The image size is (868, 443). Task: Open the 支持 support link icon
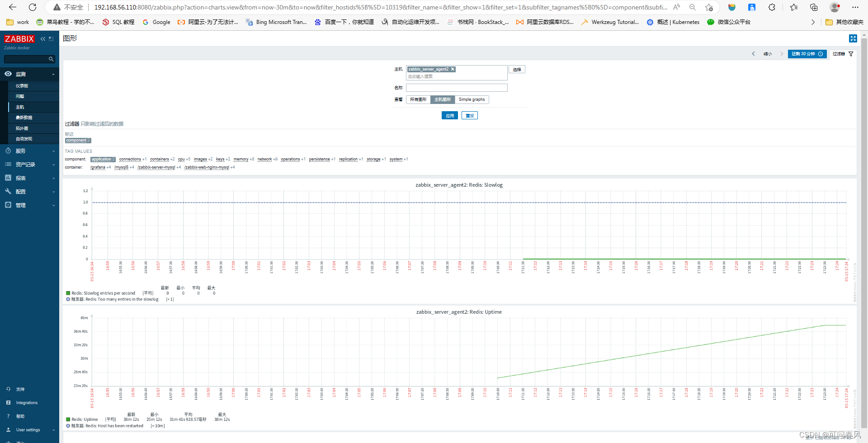pos(8,389)
